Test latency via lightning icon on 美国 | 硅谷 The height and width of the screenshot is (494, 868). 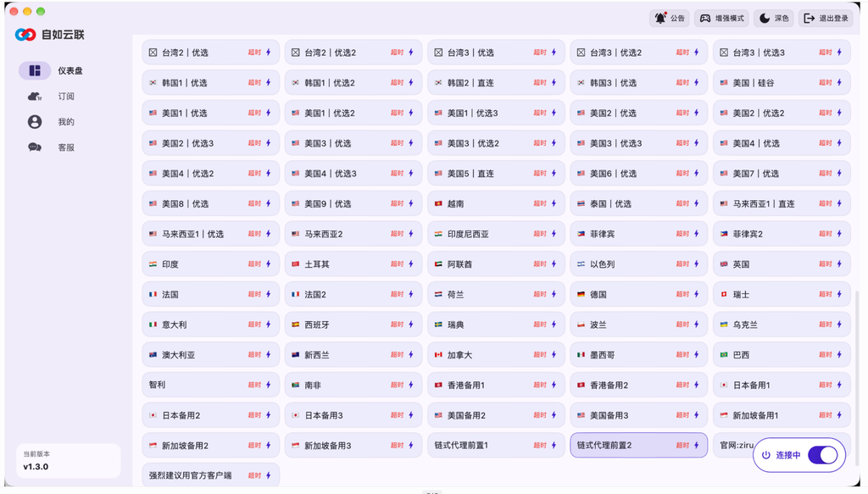[839, 83]
